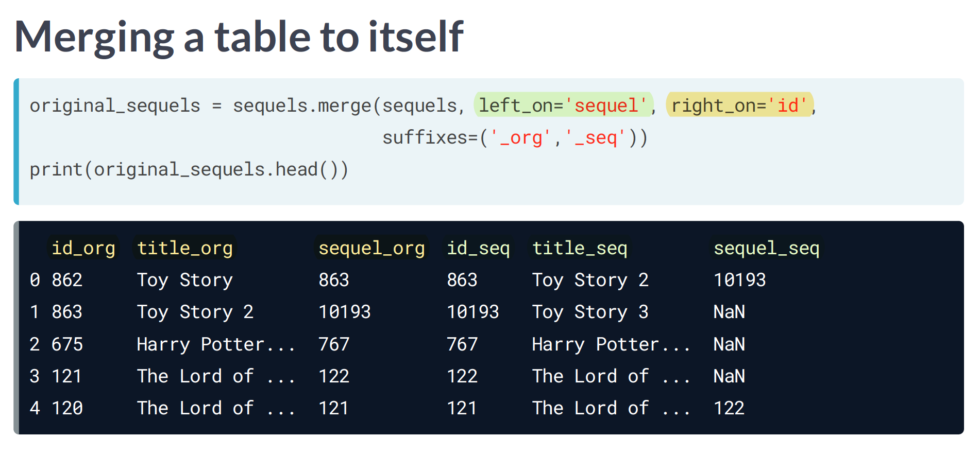This screenshot has width=980, height=455.
Task: Click 767 under sequel_org
Action: pyautogui.click(x=334, y=344)
